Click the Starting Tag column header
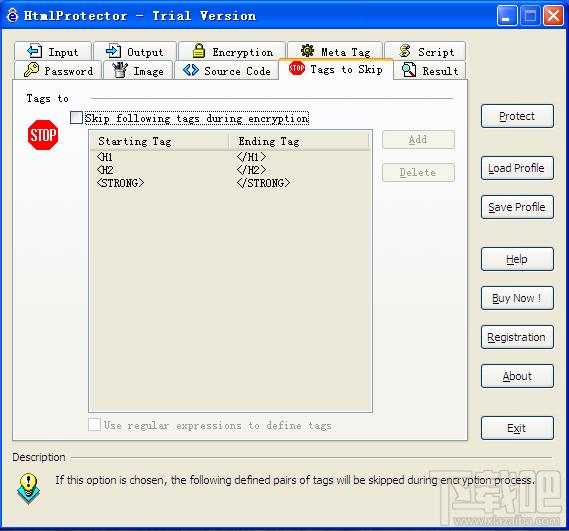 [x=159, y=141]
